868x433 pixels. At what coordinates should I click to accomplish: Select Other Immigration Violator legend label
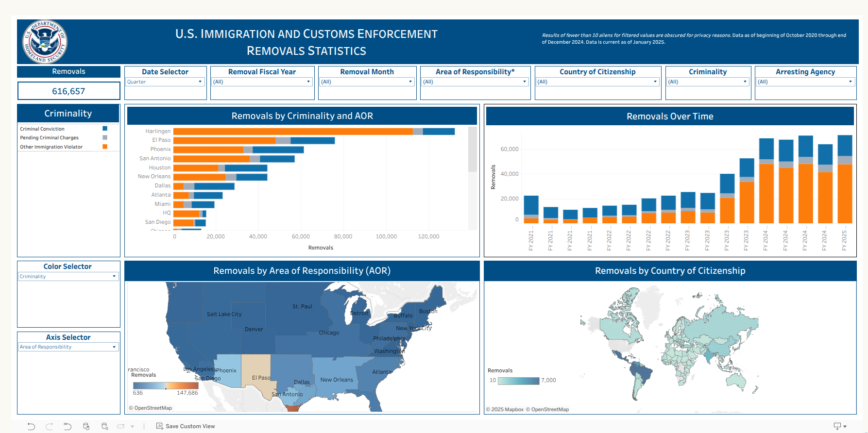pos(51,147)
